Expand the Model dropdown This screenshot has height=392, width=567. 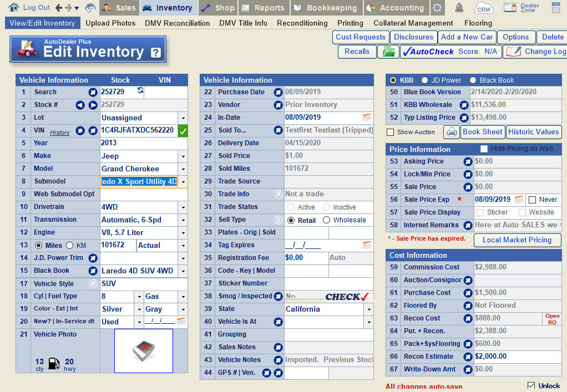pos(183,169)
